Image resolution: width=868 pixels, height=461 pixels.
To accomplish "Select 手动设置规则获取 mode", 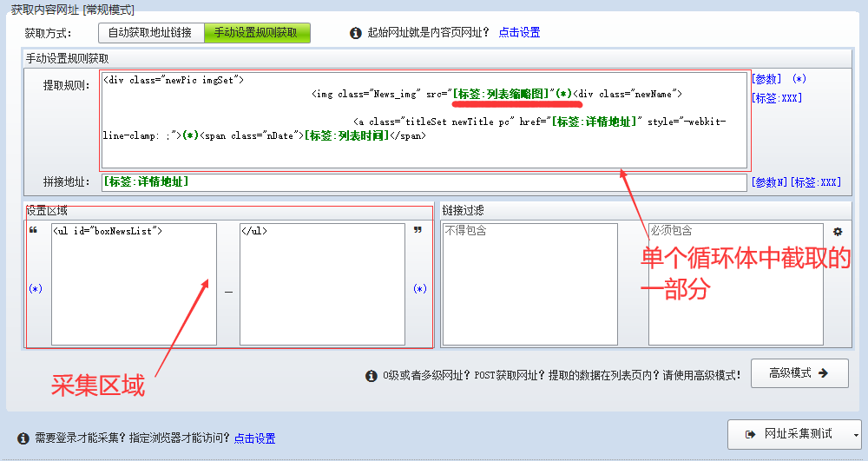I will [257, 33].
